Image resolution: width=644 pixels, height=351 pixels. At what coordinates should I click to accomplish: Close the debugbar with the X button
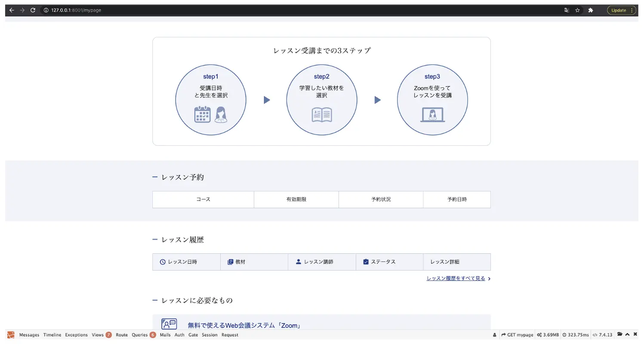pyautogui.click(x=635, y=334)
